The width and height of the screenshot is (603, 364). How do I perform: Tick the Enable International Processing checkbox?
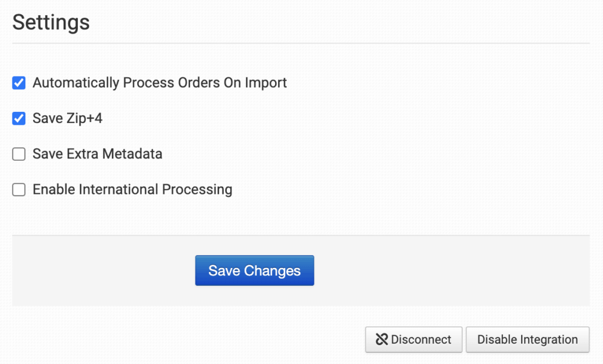19,190
